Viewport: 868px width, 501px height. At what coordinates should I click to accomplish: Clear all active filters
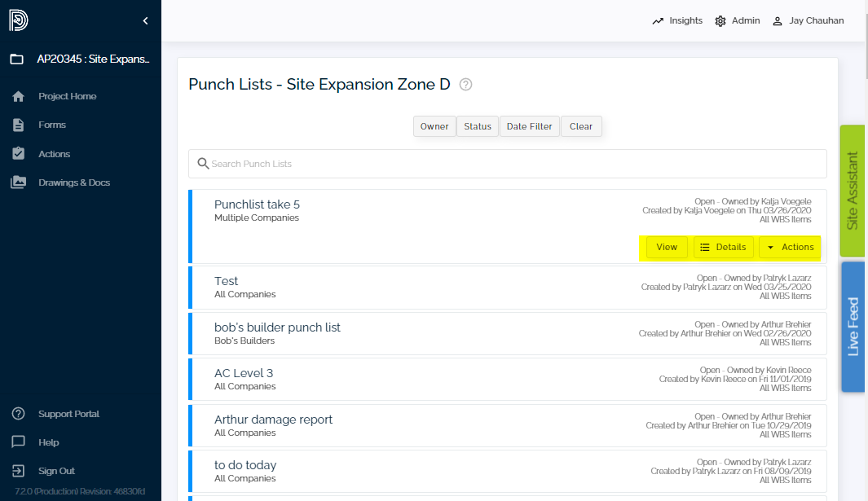coord(581,126)
